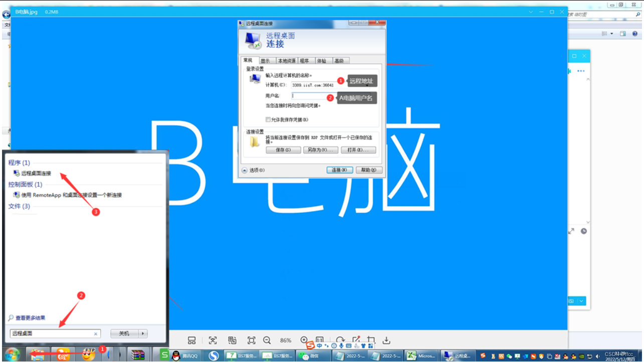Open the Sogou toolbox grid icon
This screenshot has width=644, height=362.
pyautogui.click(x=370, y=346)
